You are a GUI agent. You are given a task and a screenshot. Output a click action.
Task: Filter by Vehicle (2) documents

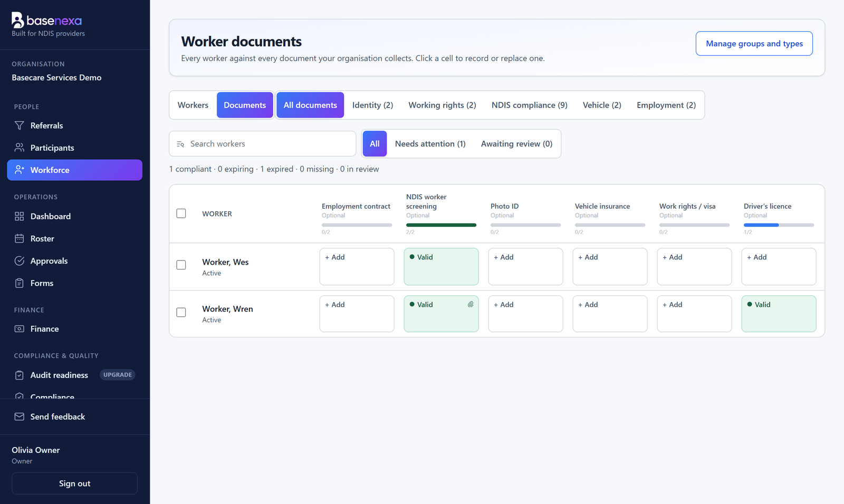[602, 105]
